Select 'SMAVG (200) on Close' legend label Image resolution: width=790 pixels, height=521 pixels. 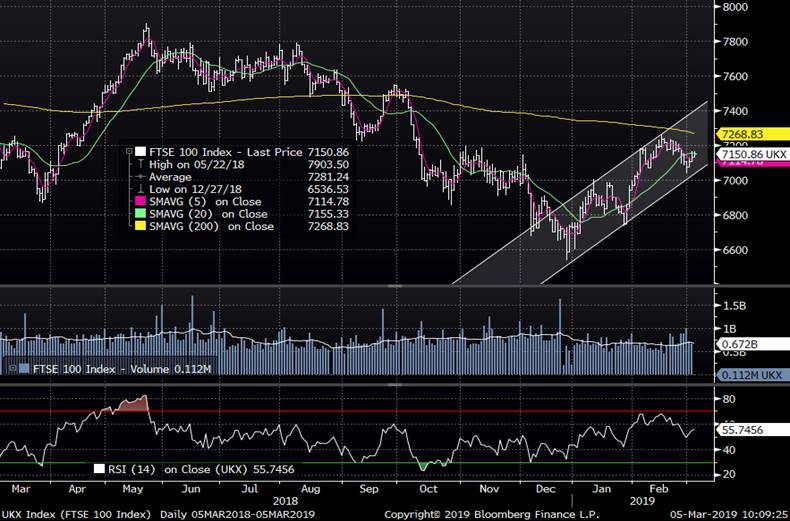click(211, 226)
